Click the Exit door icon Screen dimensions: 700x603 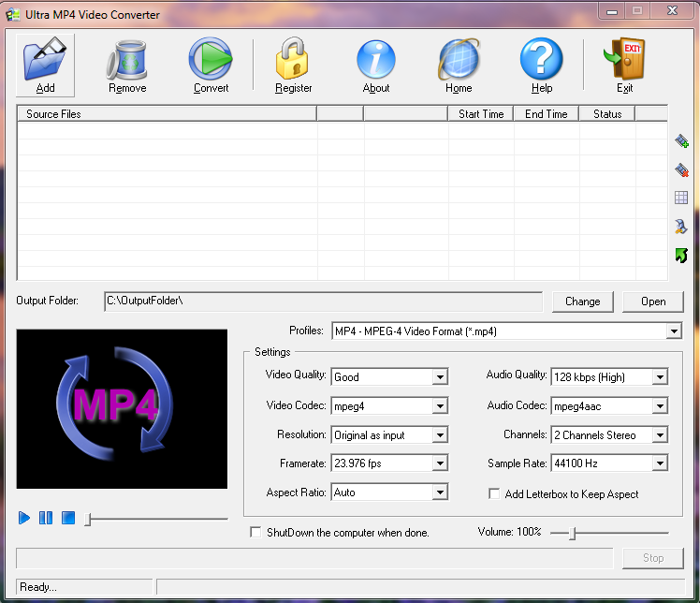[624, 66]
